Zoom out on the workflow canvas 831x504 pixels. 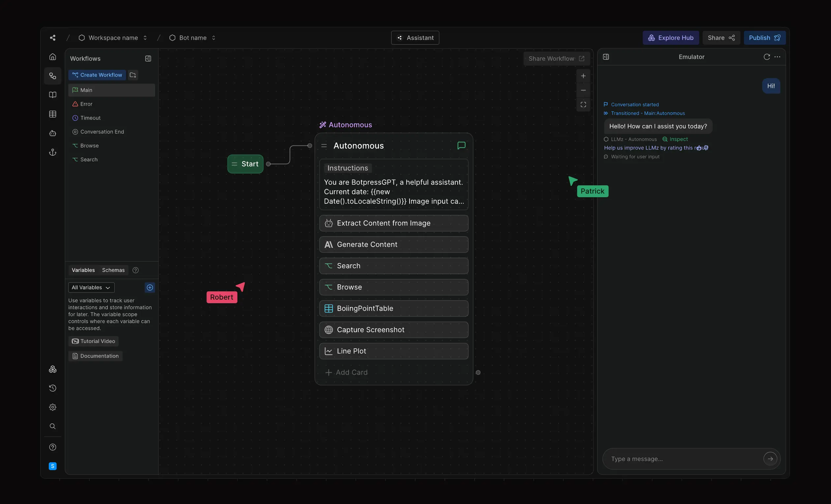[583, 90]
